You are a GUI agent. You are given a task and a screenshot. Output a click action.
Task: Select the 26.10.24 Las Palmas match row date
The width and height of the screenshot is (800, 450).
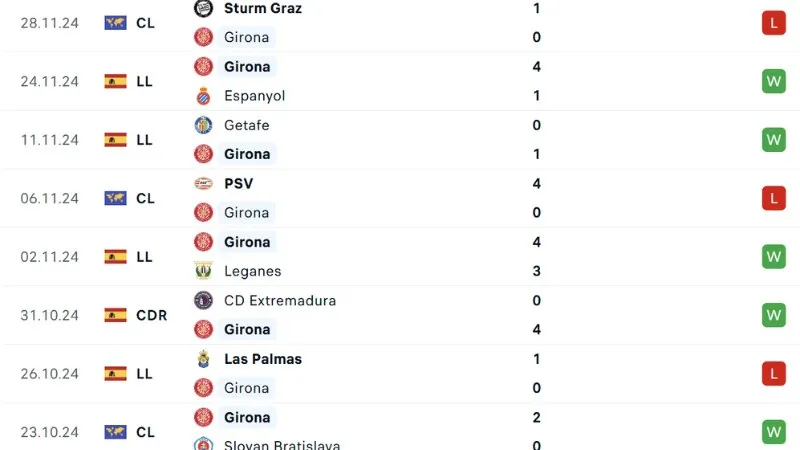pyautogui.click(x=49, y=373)
